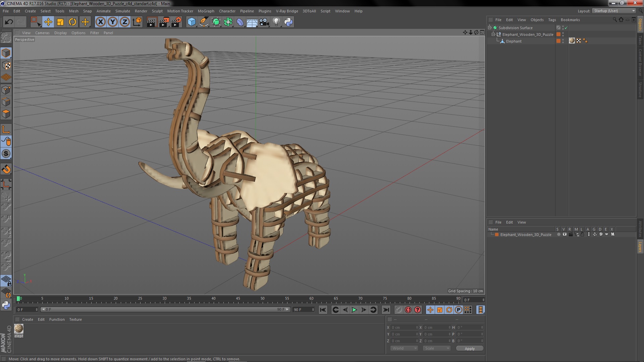Go to start of animation

(x=323, y=310)
